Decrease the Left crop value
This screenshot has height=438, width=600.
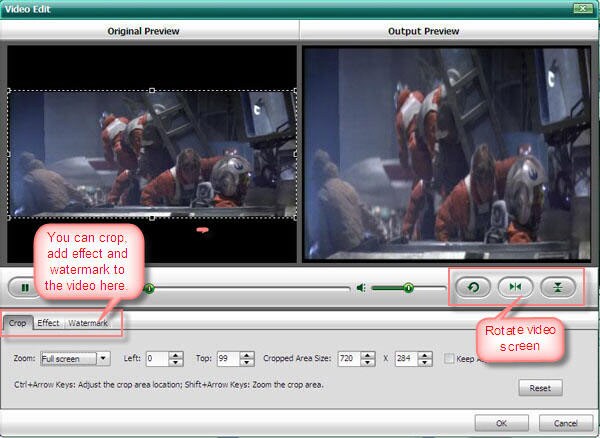[x=176, y=363]
